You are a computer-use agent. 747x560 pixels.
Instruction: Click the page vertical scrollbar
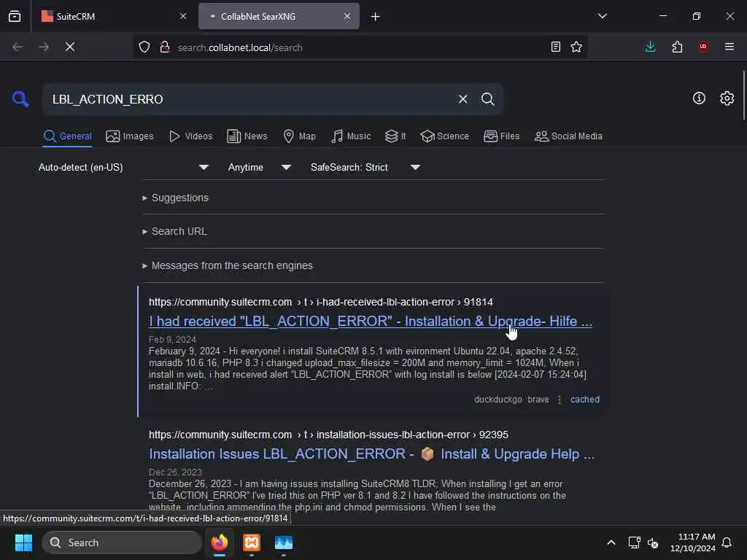pyautogui.click(x=743, y=96)
